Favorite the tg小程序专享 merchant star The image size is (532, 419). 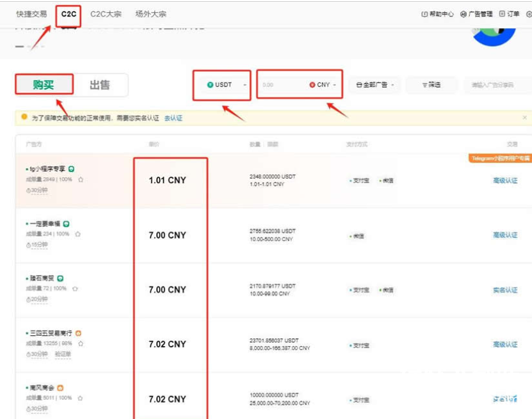(81, 180)
